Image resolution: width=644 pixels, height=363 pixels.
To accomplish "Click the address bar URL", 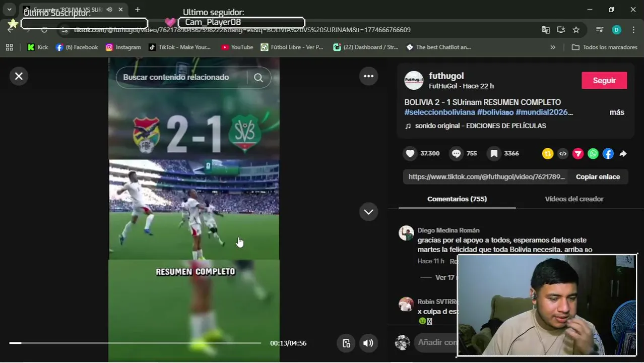I will [242, 30].
